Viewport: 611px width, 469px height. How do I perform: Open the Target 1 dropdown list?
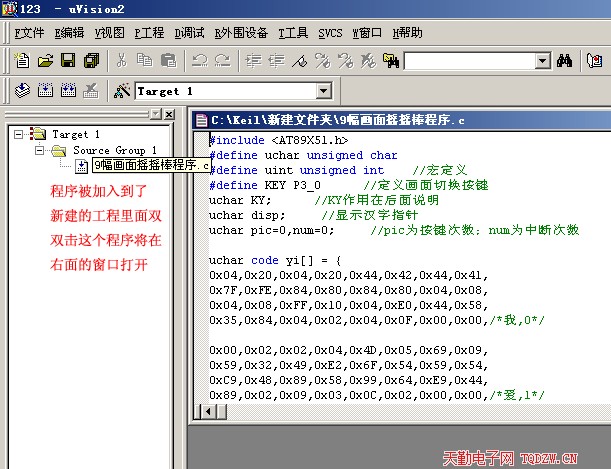click(x=323, y=91)
